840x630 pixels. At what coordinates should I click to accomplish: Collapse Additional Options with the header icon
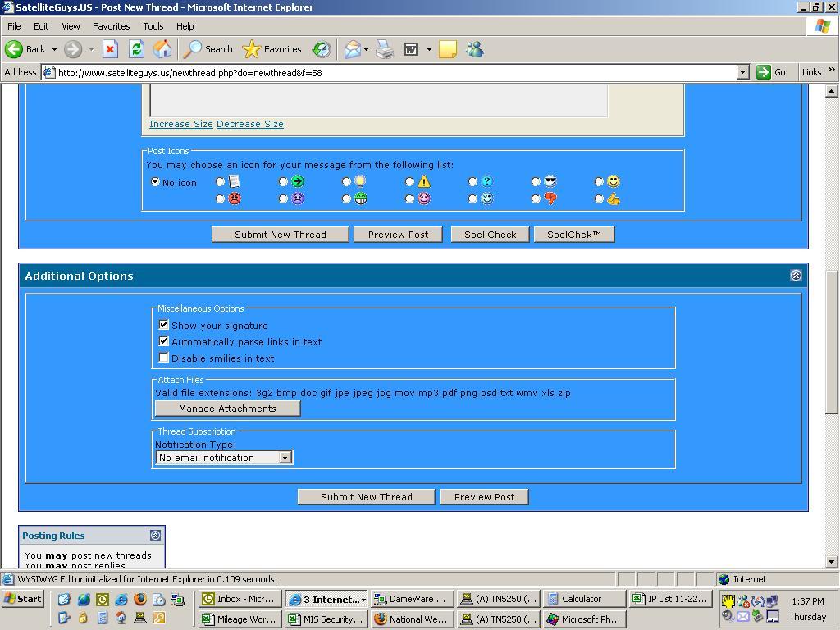tap(796, 276)
